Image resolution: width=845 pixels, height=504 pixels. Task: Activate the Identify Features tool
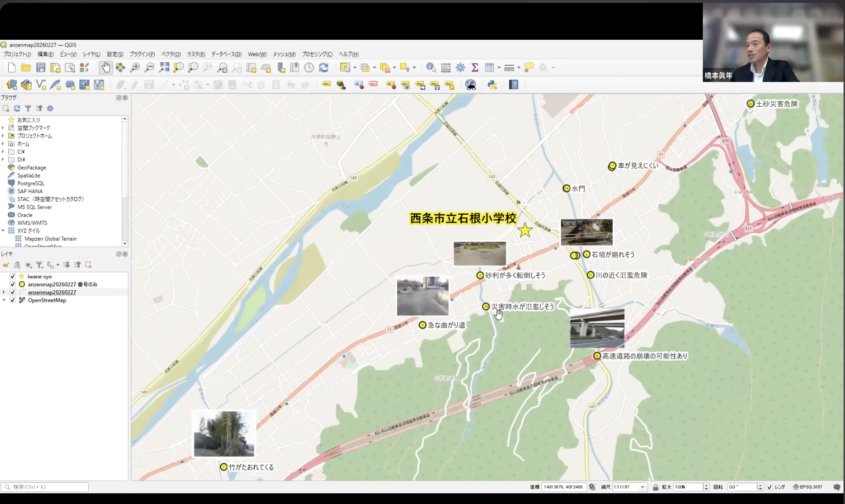[431, 68]
